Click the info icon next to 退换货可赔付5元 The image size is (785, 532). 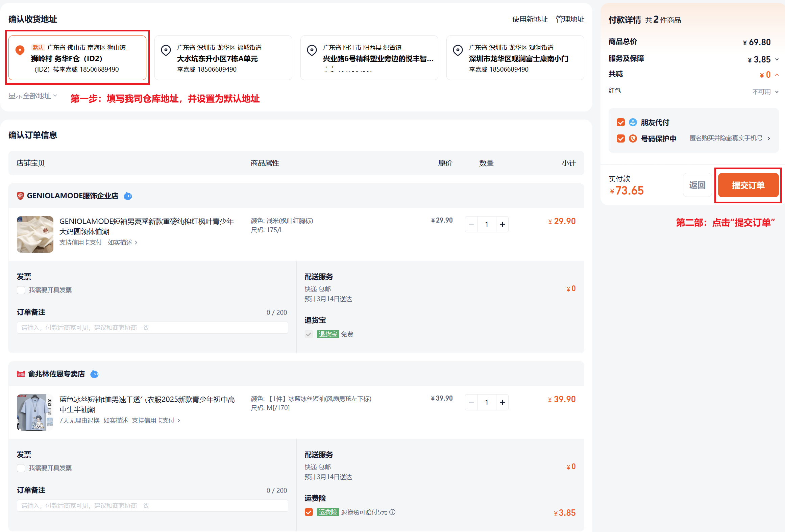click(392, 512)
